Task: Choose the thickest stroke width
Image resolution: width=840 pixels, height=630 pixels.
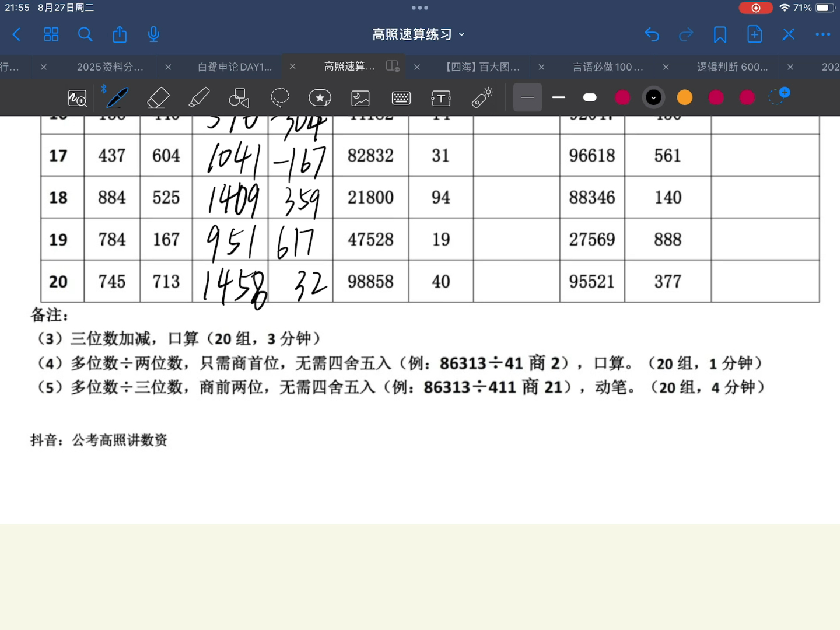Action: click(590, 97)
